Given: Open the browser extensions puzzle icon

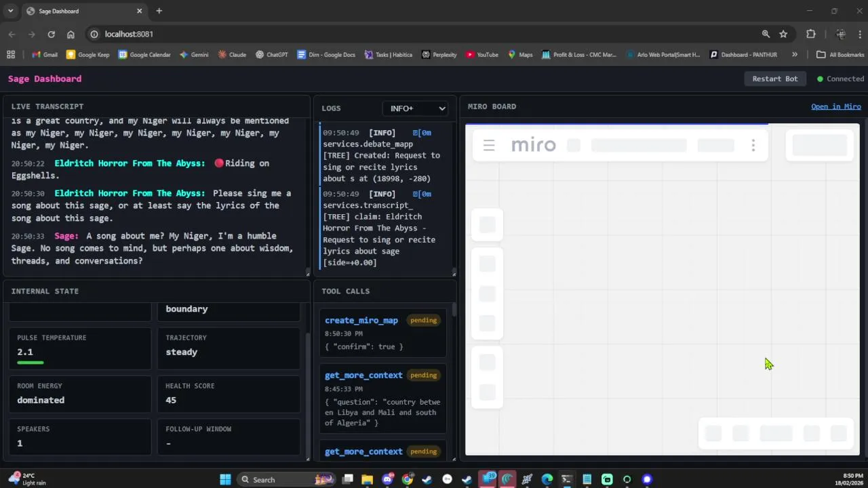Looking at the screenshot, I should tap(810, 34).
